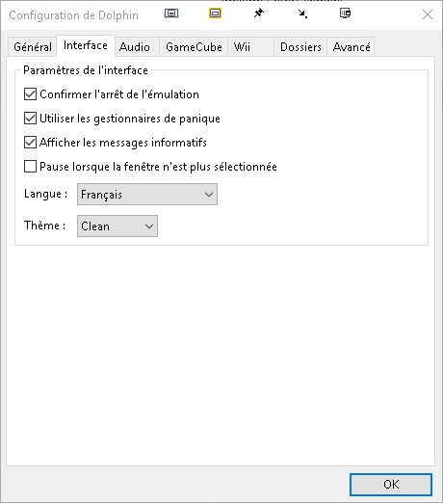Enable Pause lorsque la fenêtre n'est plus sélectionnée
This screenshot has height=504, width=443.
pyautogui.click(x=30, y=167)
